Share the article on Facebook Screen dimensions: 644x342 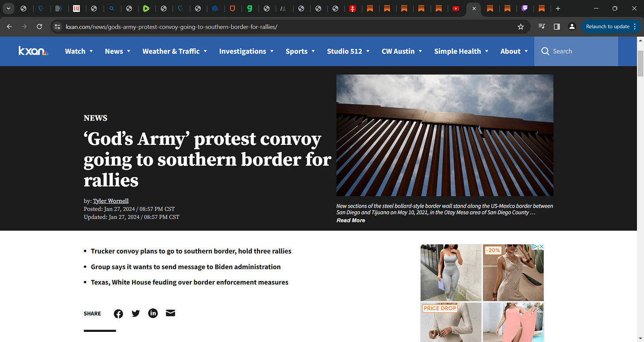[118, 314]
